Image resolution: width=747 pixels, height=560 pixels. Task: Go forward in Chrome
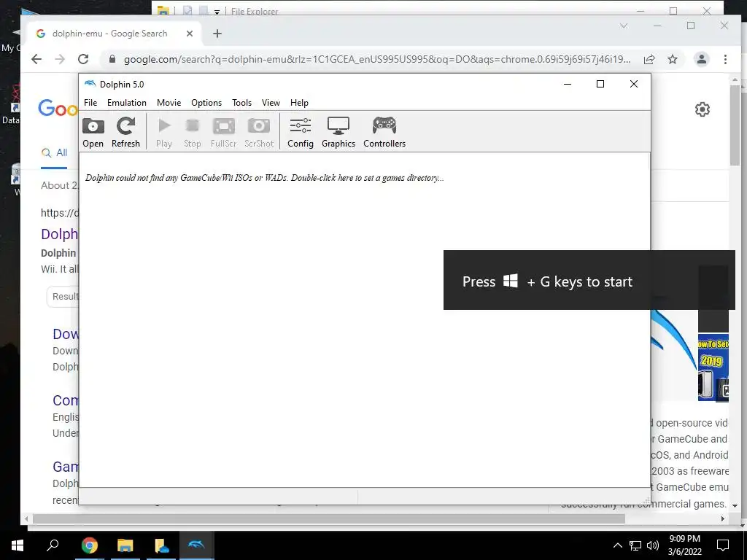(60, 59)
